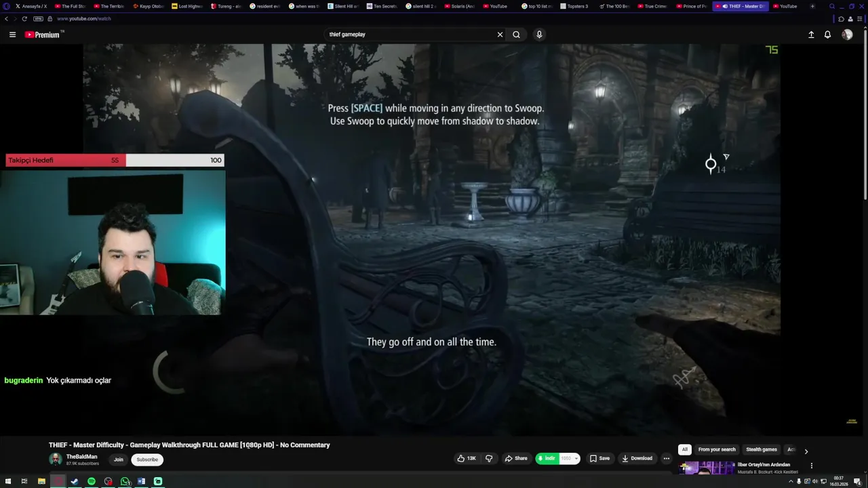Like the video (13K thumbs up)
Viewport: 868px width, 488px height.
[x=467, y=459]
